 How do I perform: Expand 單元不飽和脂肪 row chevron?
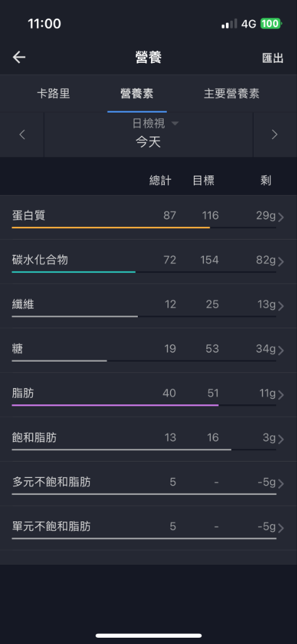pos(281,528)
